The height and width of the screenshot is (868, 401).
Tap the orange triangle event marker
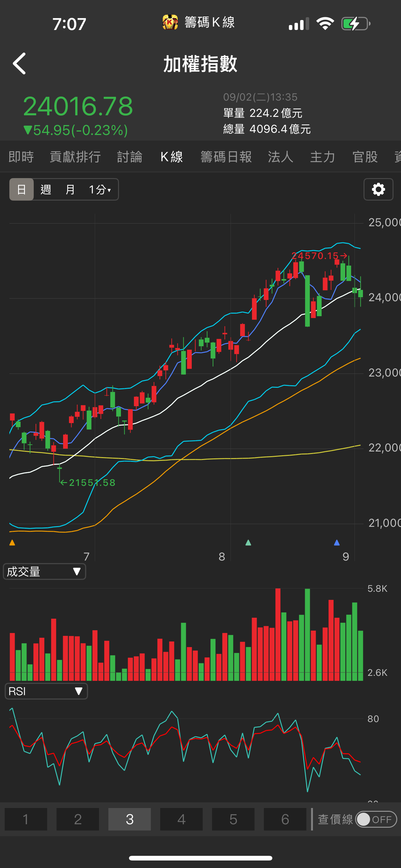(12, 542)
